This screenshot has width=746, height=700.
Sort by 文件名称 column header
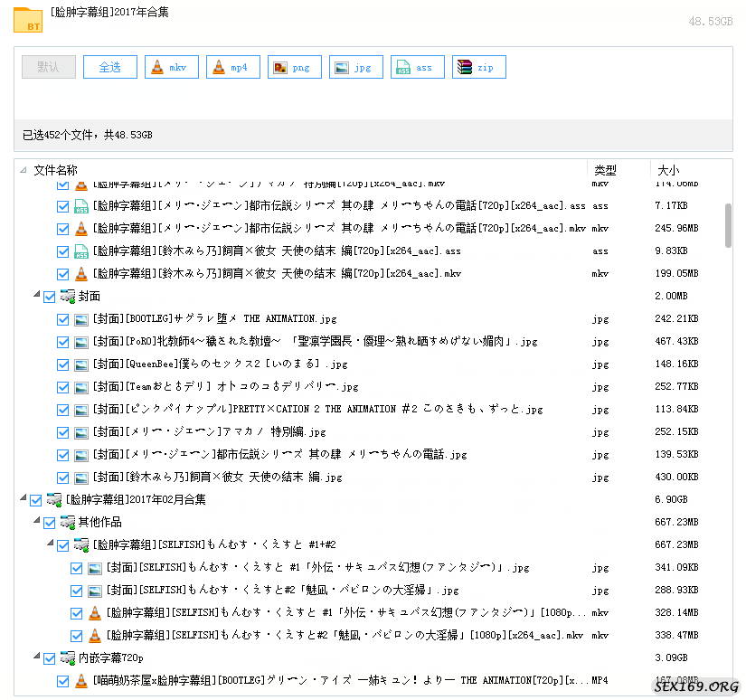point(56,170)
